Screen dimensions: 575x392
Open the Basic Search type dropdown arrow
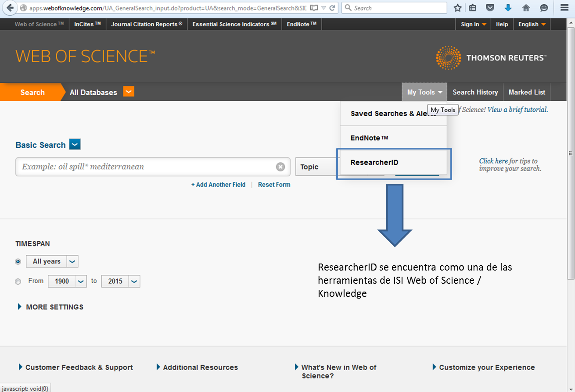pyautogui.click(x=75, y=144)
